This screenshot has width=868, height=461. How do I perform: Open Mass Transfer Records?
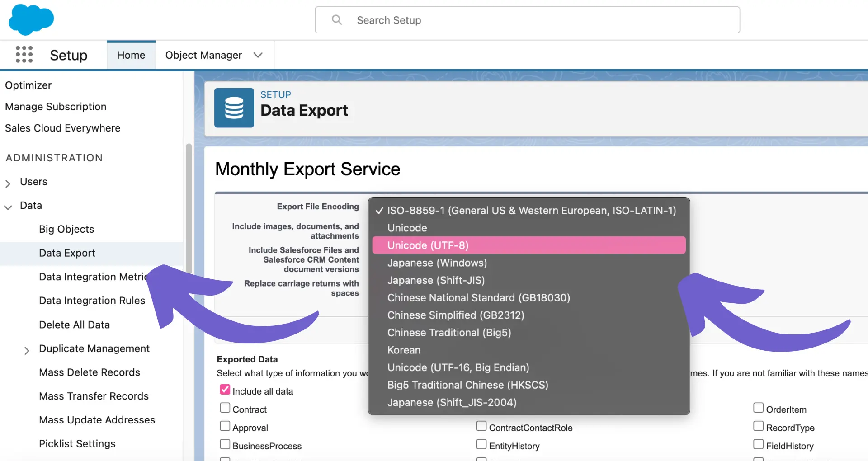pyautogui.click(x=94, y=396)
